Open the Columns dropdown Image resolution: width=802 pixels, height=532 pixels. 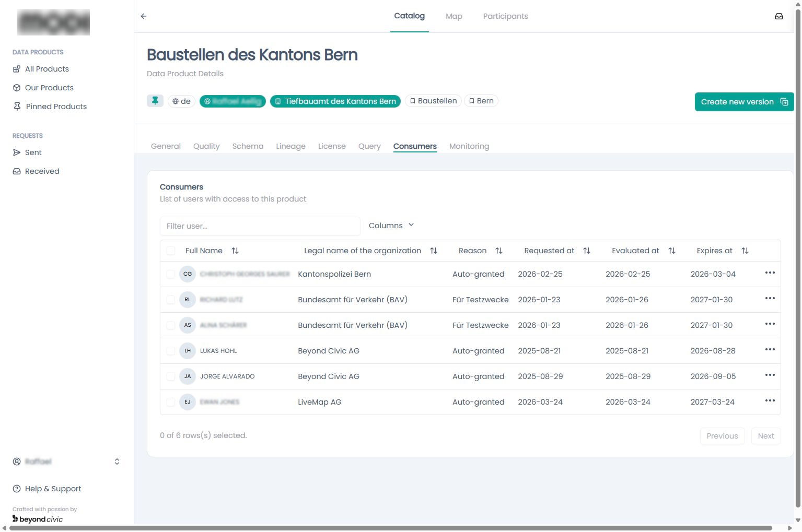[x=391, y=226]
